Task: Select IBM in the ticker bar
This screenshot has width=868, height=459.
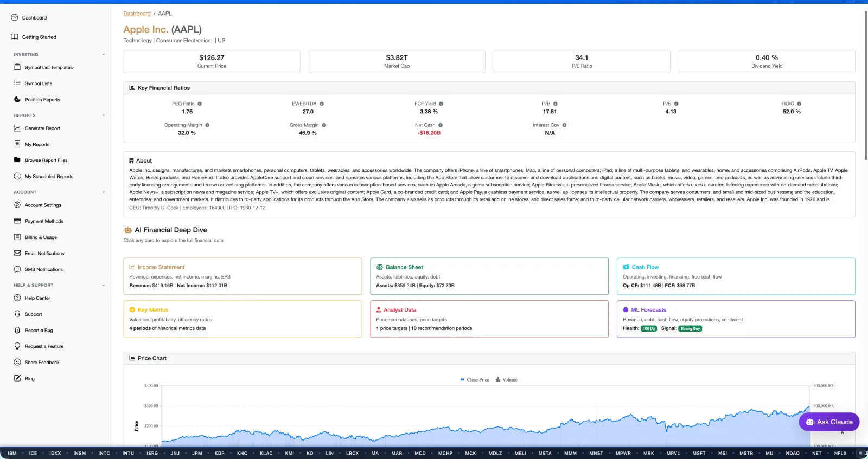Action: [x=12, y=454]
